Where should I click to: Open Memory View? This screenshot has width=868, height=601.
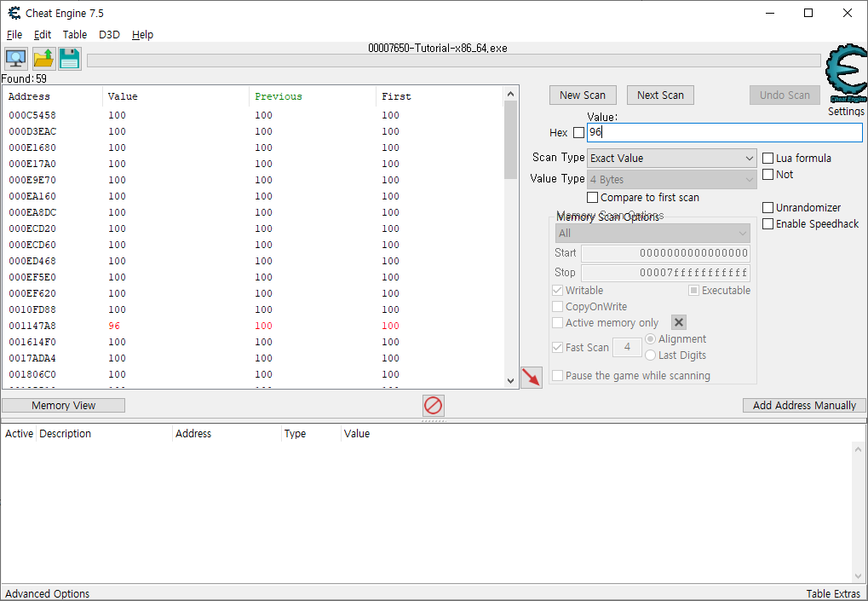(64, 406)
